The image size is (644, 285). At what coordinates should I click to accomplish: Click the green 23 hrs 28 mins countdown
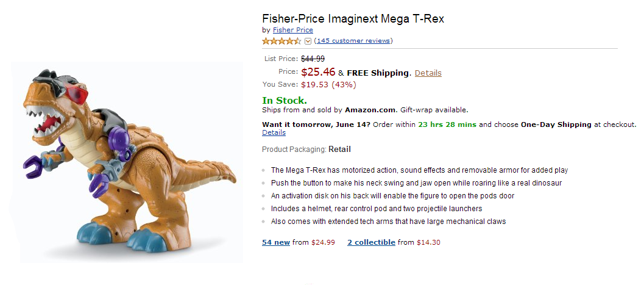(x=447, y=124)
